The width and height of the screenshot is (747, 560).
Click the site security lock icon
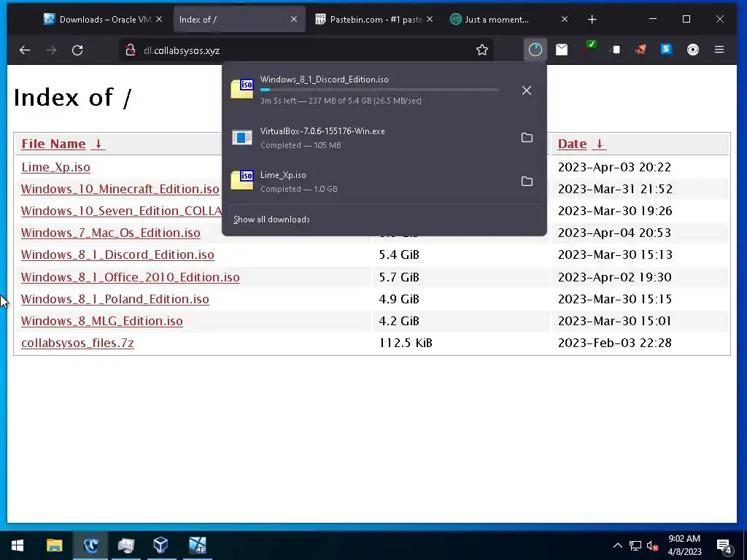[130, 50]
